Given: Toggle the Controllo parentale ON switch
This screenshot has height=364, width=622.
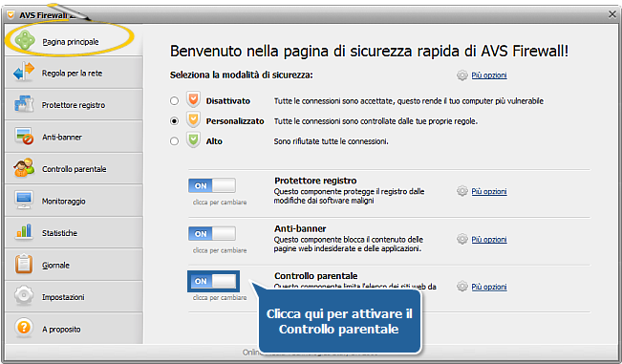Looking at the screenshot, I should coord(213,281).
